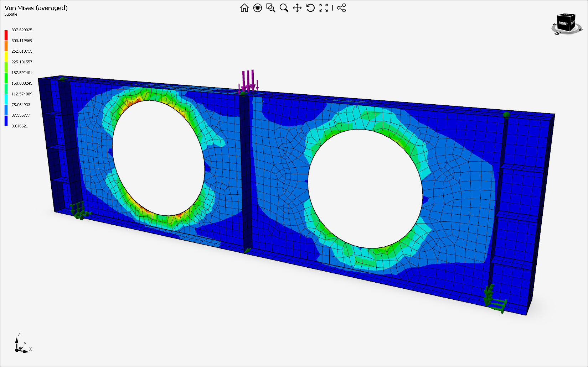Click the red legend color swatch
This screenshot has width=588, height=367.
point(6,35)
